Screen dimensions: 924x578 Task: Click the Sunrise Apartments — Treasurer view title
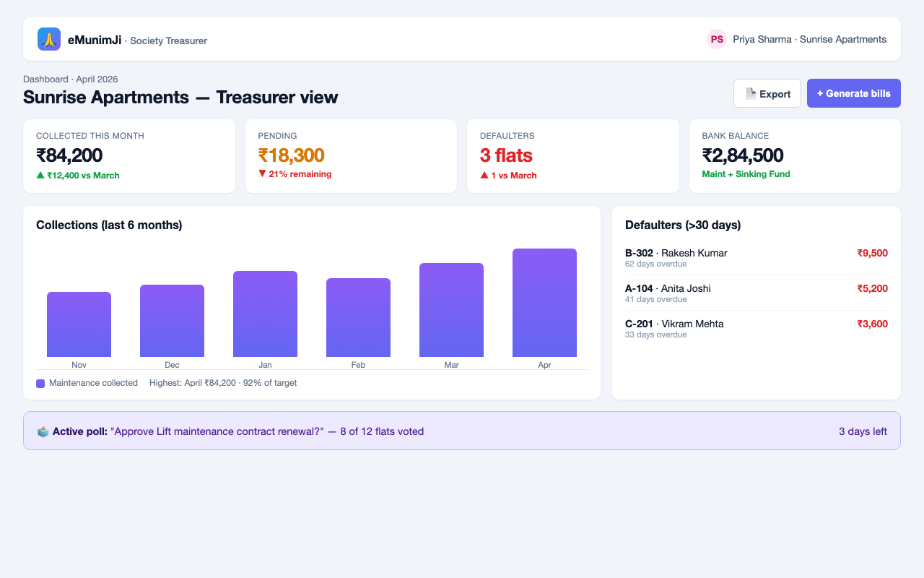point(180,97)
